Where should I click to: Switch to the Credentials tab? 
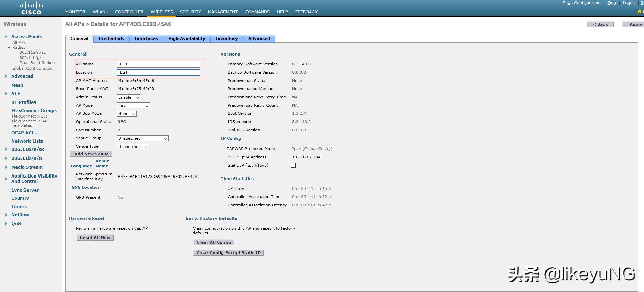tap(111, 39)
